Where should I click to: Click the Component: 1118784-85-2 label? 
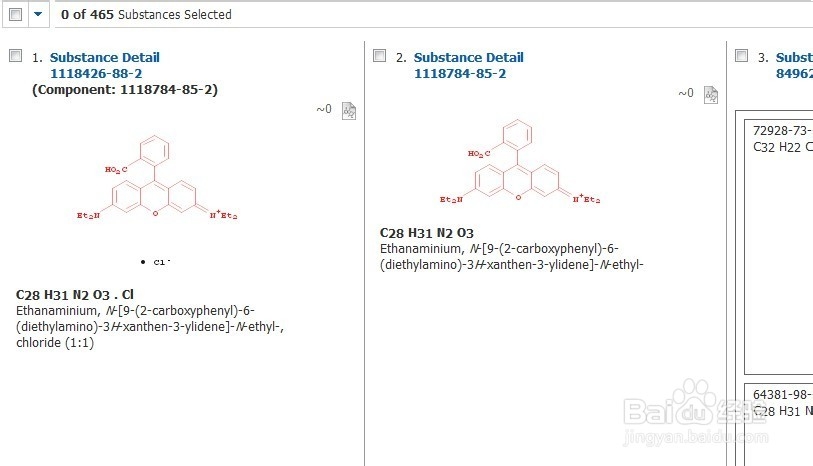pos(125,89)
